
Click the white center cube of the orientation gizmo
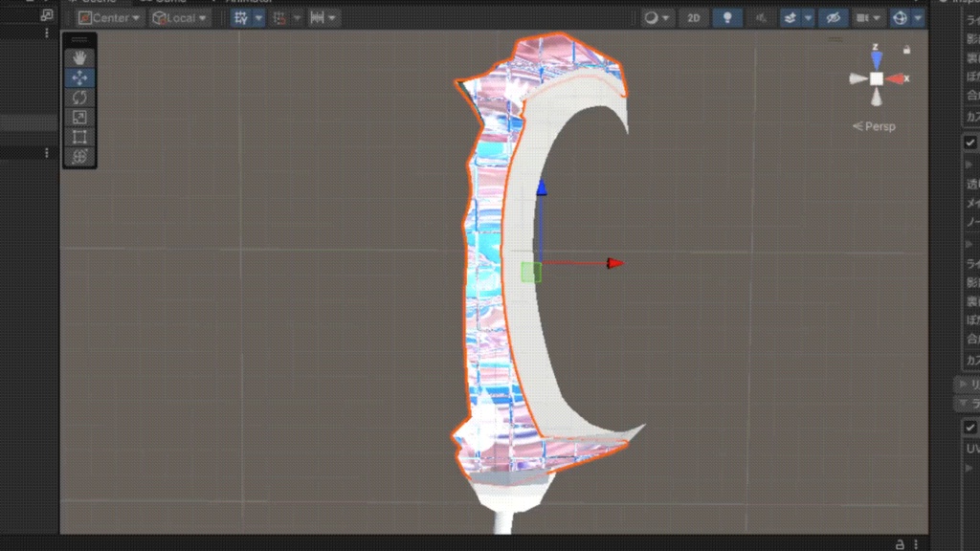pos(877,78)
